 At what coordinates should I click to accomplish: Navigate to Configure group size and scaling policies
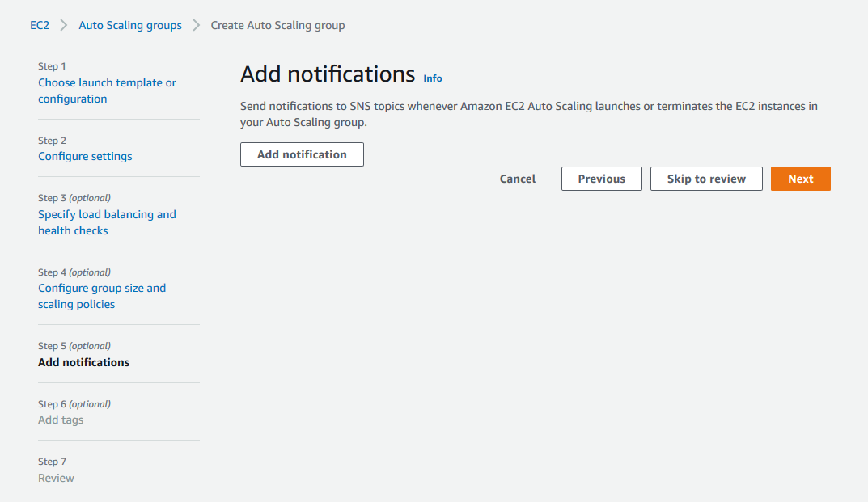[102, 296]
